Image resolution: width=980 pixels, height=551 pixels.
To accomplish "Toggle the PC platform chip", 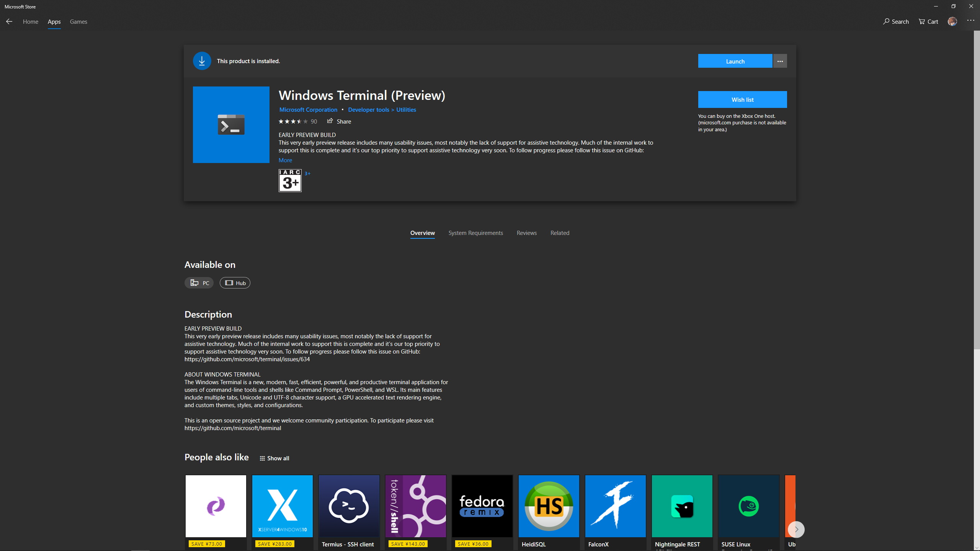I will click(199, 283).
